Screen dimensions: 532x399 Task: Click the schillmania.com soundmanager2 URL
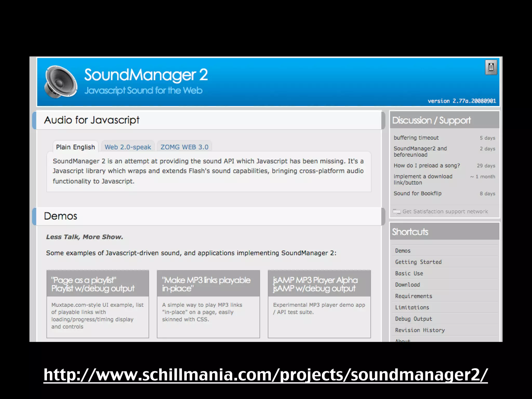(265, 375)
